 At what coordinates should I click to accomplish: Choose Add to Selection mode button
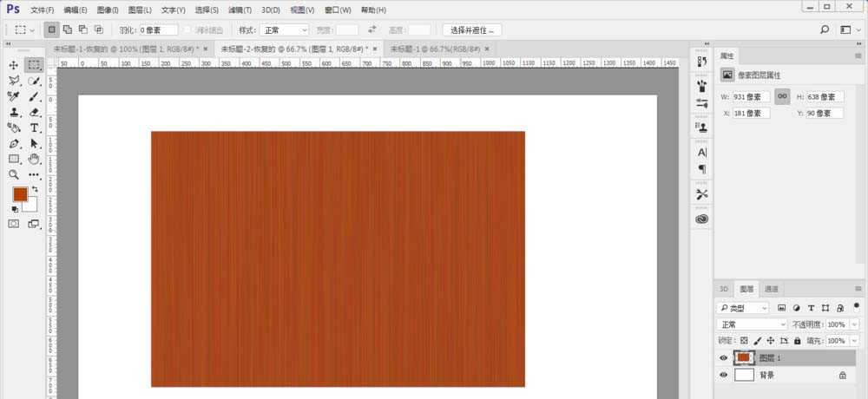pos(68,29)
